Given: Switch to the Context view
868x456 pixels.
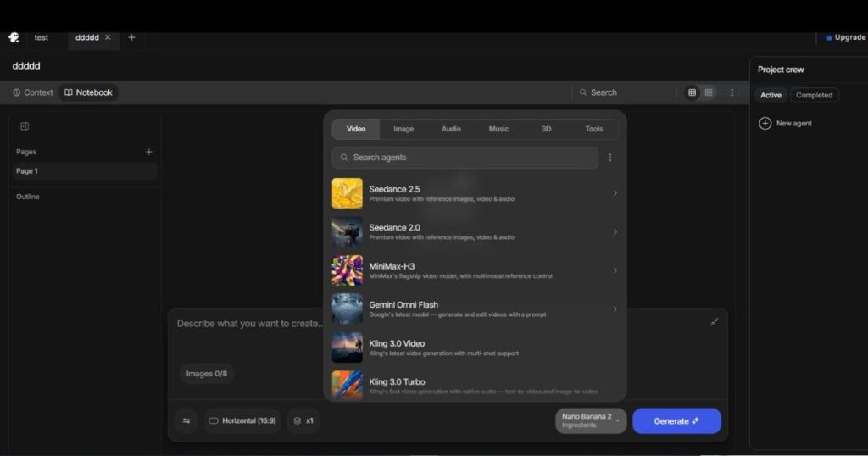Looking at the screenshot, I should click(33, 92).
